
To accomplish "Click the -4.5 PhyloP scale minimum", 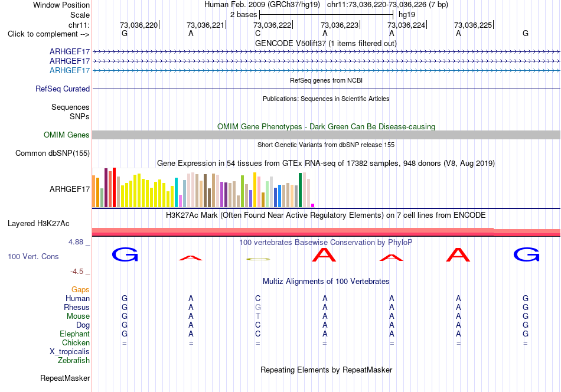I will [77, 272].
